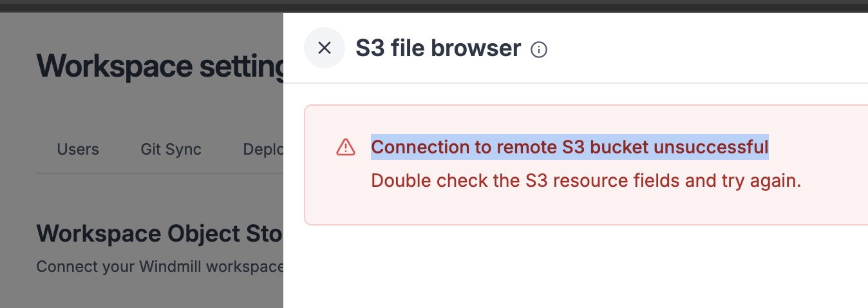Click the Workspace Object Storage section heading
This screenshot has width=868, height=308.
click(160, 233)
